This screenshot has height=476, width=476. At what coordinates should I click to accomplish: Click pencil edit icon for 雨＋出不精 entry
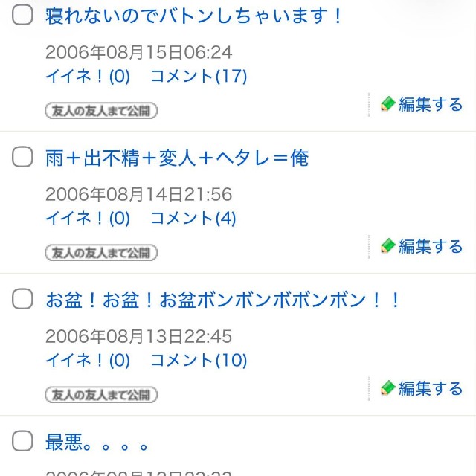pos(387,246)
